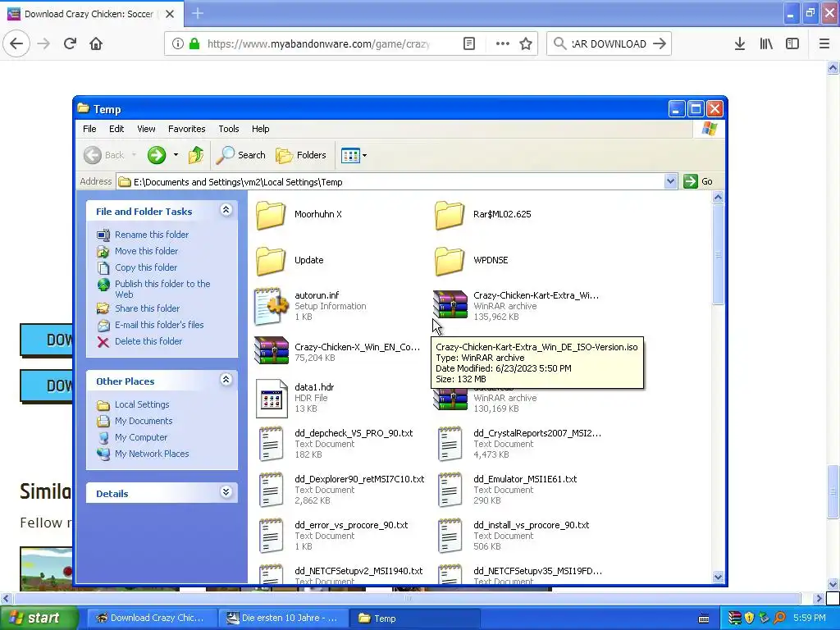Click Firefox back arrow
The height and width of the screenshot is (630, 840).
pyautogui.click(x=16, y=43)
